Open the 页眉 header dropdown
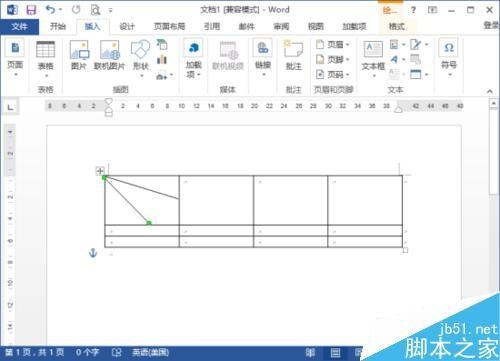Viewport: 500px width, 361px height. click(x=332, y=44)
